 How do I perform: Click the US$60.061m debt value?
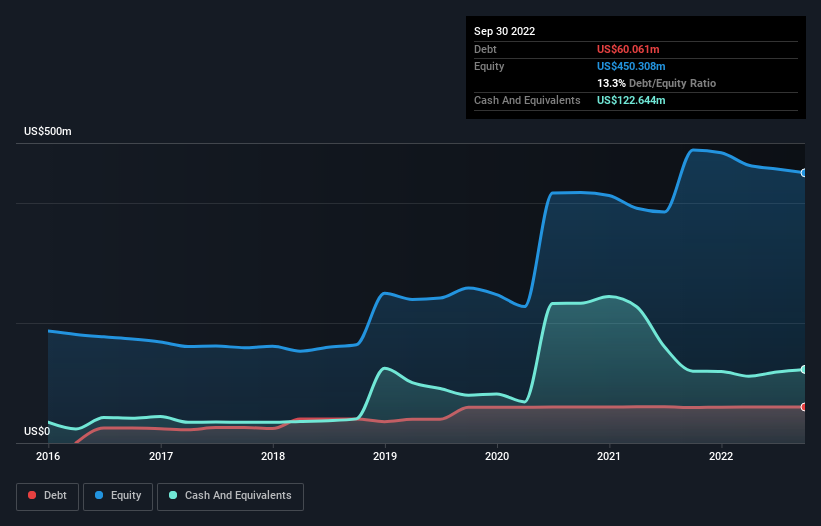(628, 49)
